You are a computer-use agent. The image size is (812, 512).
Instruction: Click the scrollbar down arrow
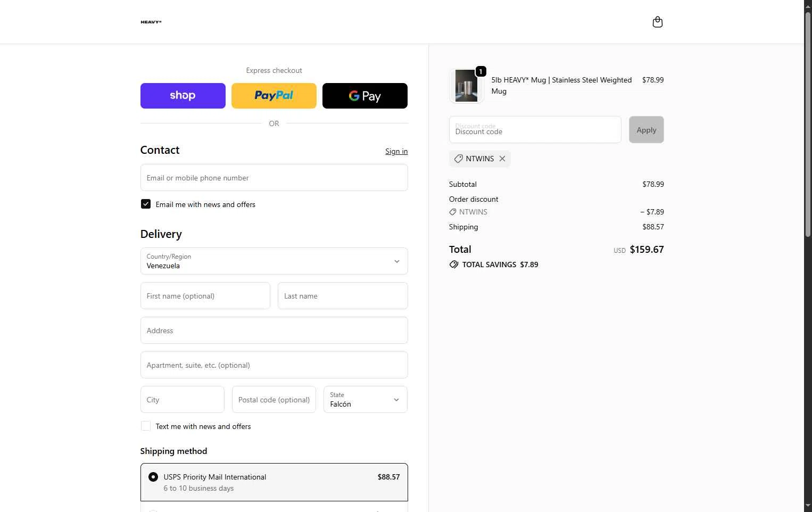pos(808,506)
